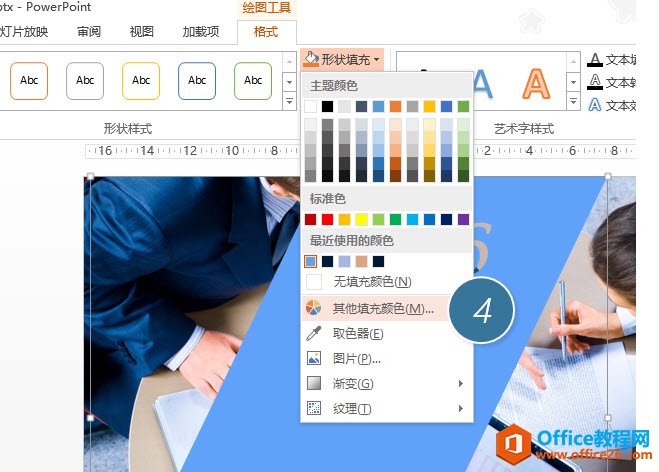659x472 pixels.
Task: Open the 幻灯片放映 ribbon tab
Action: (x=24, y=32)
